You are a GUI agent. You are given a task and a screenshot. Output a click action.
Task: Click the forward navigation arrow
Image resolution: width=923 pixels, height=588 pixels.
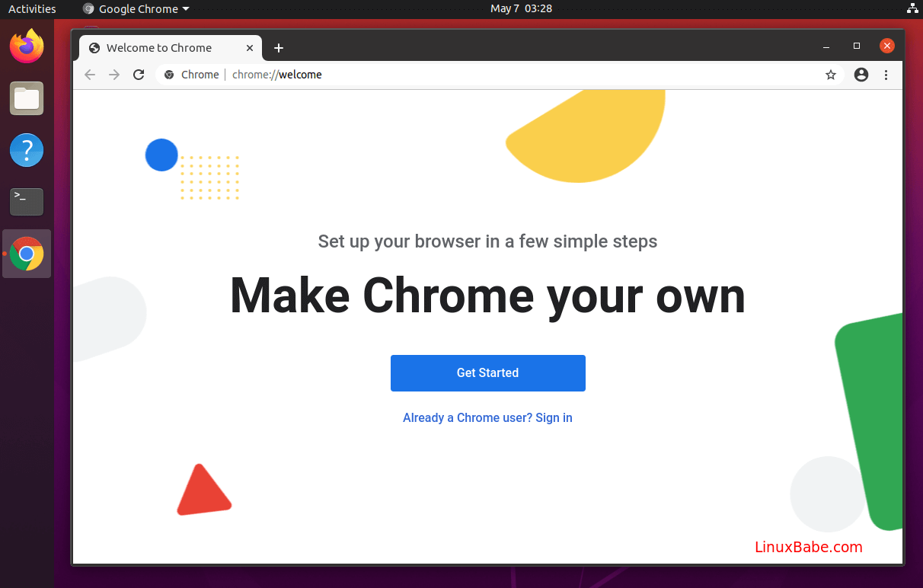(113, 75)
